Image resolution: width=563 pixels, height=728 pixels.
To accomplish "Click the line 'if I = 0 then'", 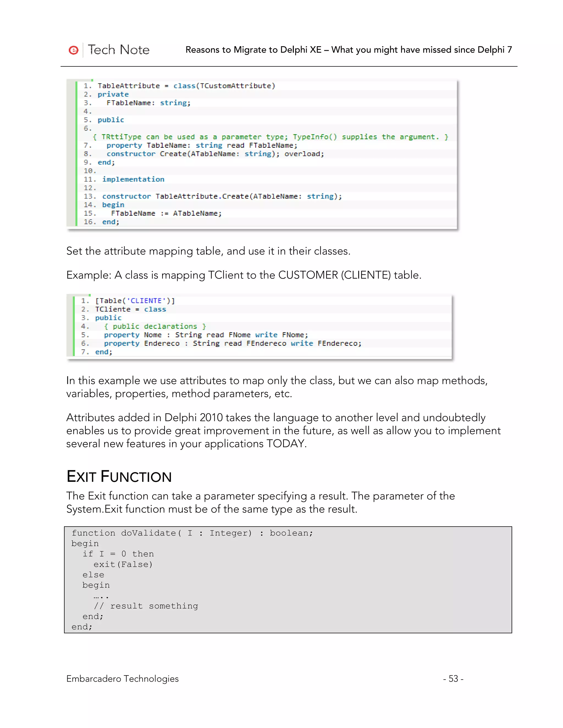I will (118, 554).
